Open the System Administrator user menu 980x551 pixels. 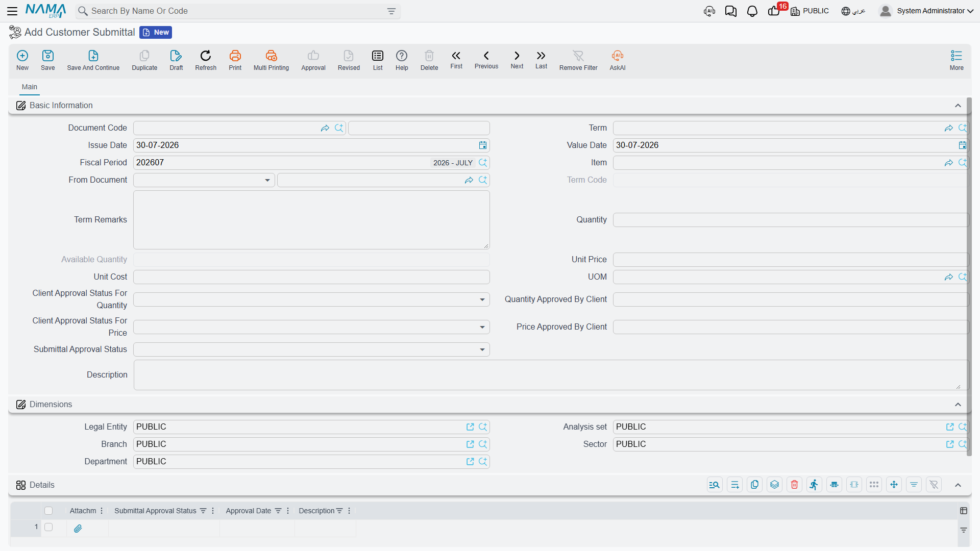tap(926, 11)
